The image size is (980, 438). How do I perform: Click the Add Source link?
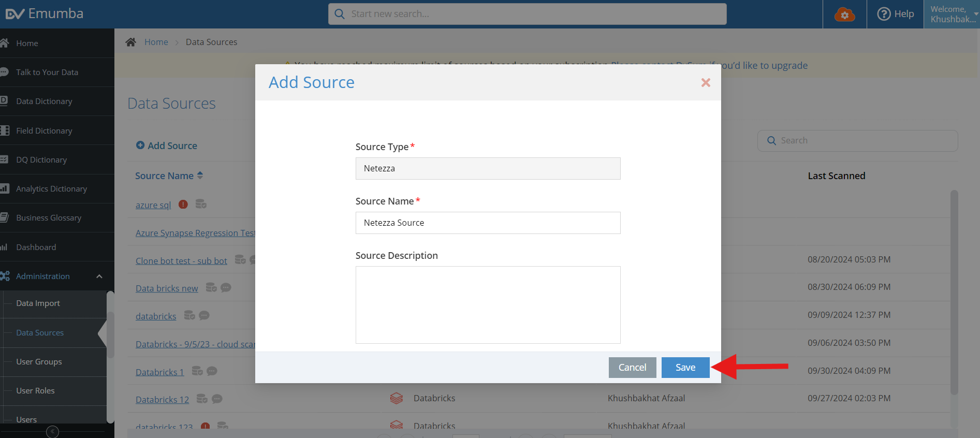coord(167,145)
